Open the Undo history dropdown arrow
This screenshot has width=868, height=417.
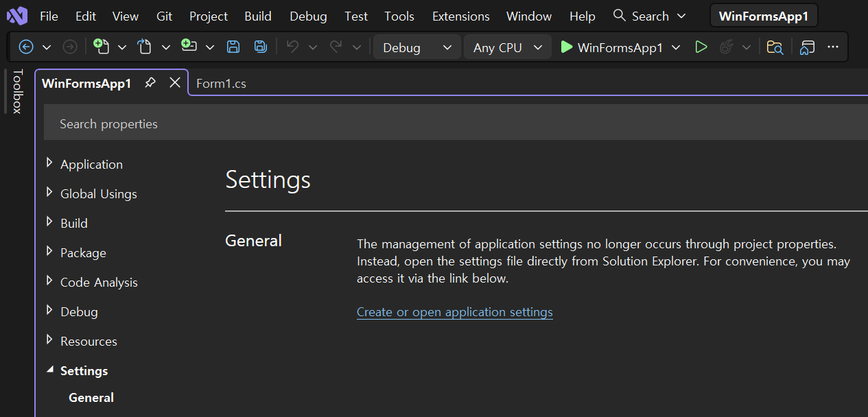coord(313,47)
